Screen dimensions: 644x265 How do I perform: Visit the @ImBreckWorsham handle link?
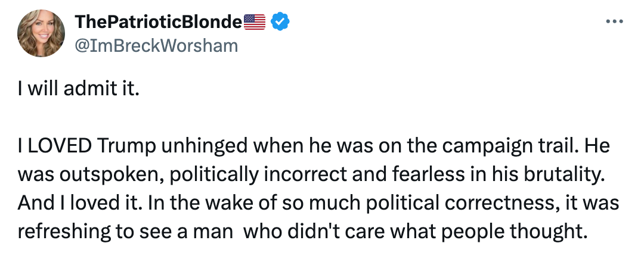156,46
